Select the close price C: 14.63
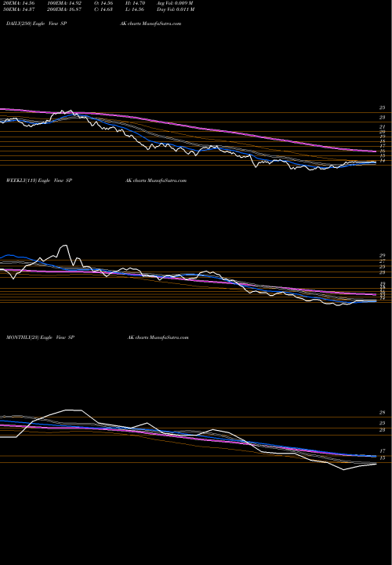The width and height of the screenshot is (392, 565). coord(102,9)
